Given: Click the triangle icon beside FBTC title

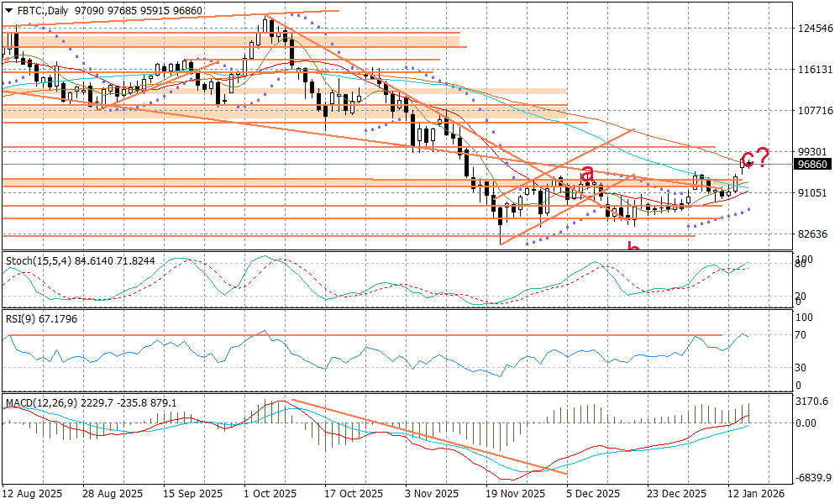Looking at the screenshot, I should pyautogui.click(x=8, y=8).
